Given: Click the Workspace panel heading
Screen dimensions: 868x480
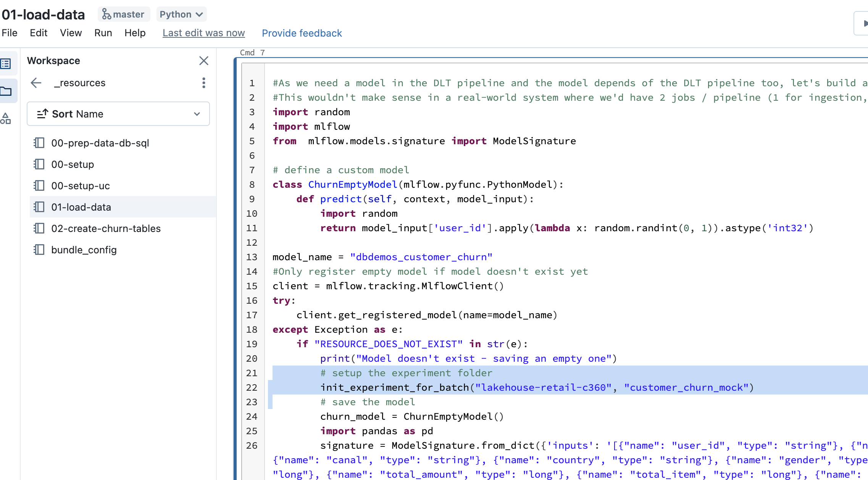Looking at the screenshot, I should 53,61.
